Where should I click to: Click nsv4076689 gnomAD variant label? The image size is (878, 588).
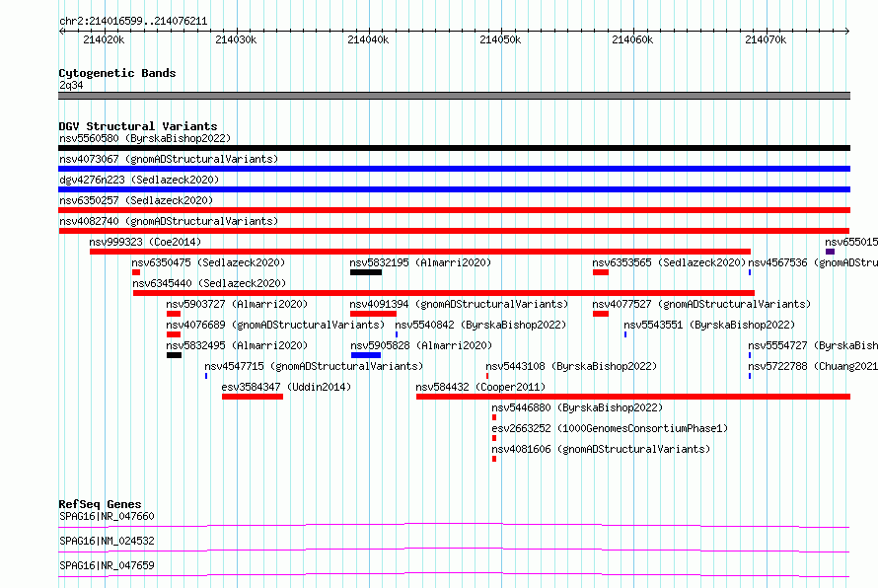coord(275,325)
